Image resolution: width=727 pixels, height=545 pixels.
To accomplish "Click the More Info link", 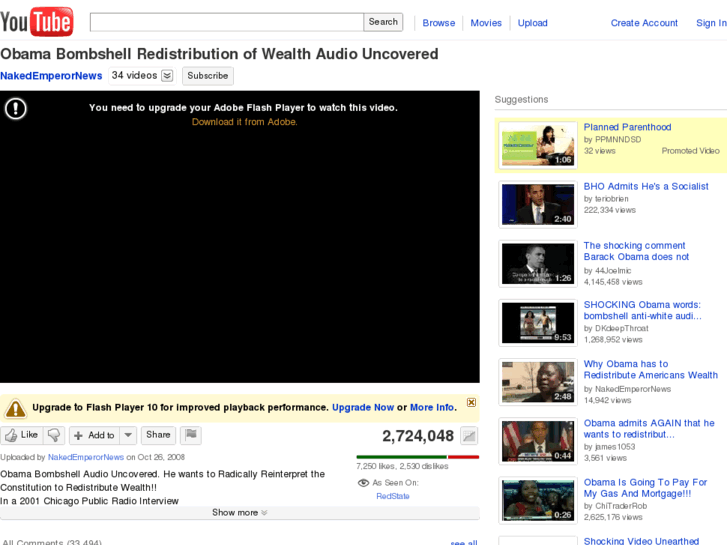I will [x=432, y=407].
